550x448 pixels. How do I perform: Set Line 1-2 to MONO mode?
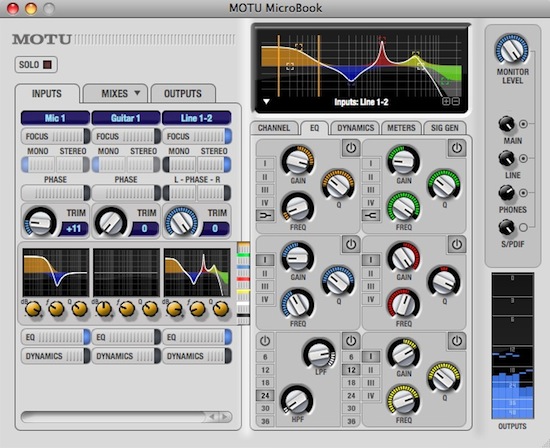coord(179,164)
